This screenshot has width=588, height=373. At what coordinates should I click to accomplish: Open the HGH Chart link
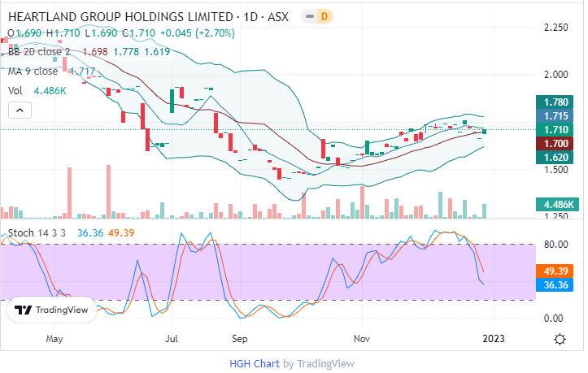tap(254, 363)
